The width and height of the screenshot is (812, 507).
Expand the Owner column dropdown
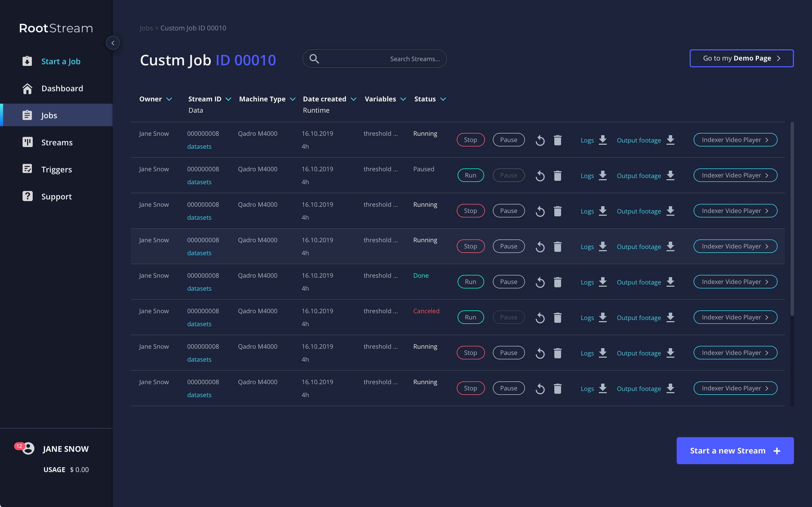click(169, 99)
